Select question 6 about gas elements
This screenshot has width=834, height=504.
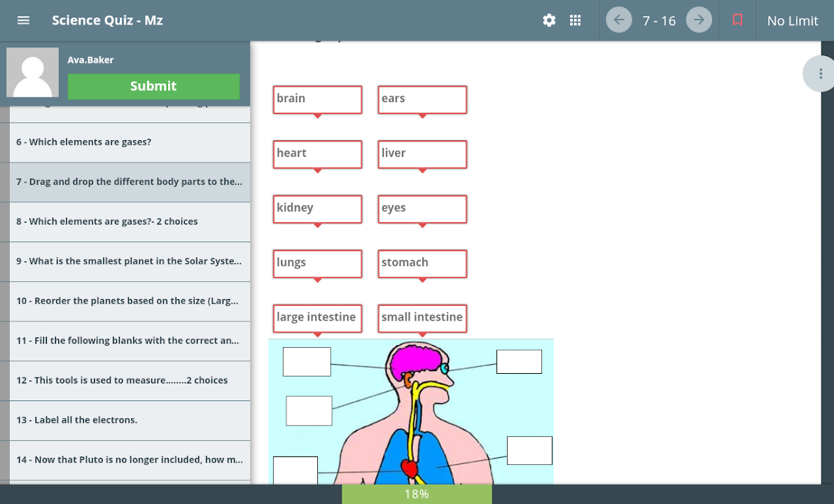click(130, 142)
